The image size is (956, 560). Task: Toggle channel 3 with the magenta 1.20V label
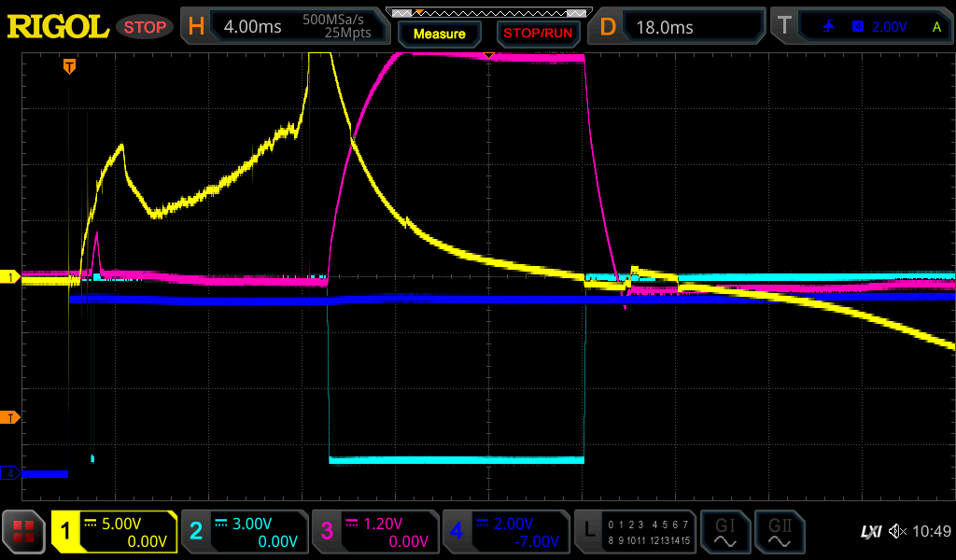[x=374, y=532]
